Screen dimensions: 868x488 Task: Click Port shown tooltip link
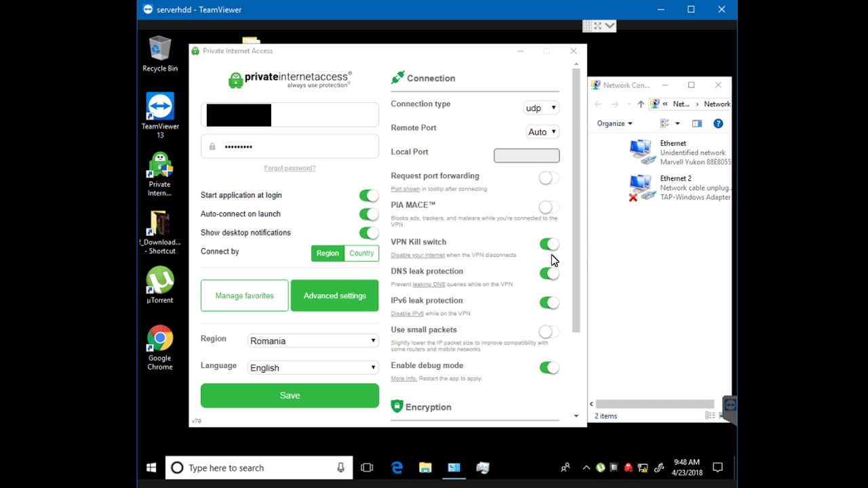[x=406, y=189]
